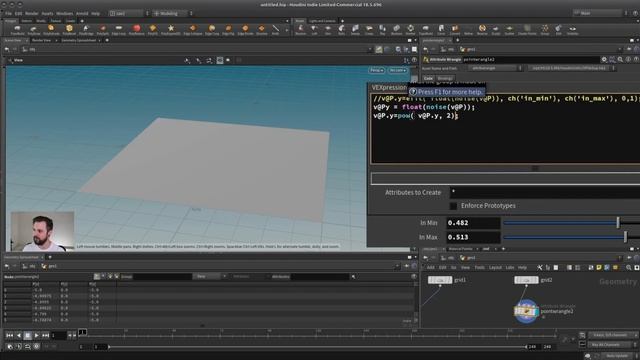Select the PolyBevel shelf tool
640x360 pixels.
(69, 30)
